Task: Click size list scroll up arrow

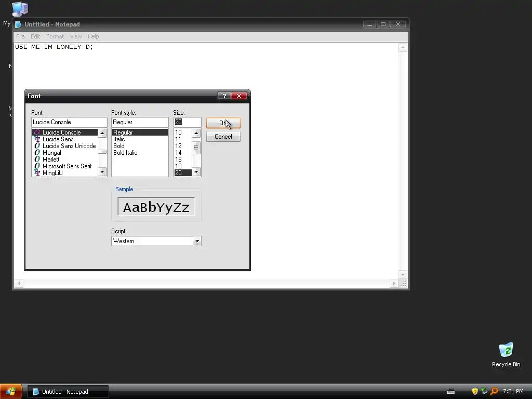Action: pos(196,134)
